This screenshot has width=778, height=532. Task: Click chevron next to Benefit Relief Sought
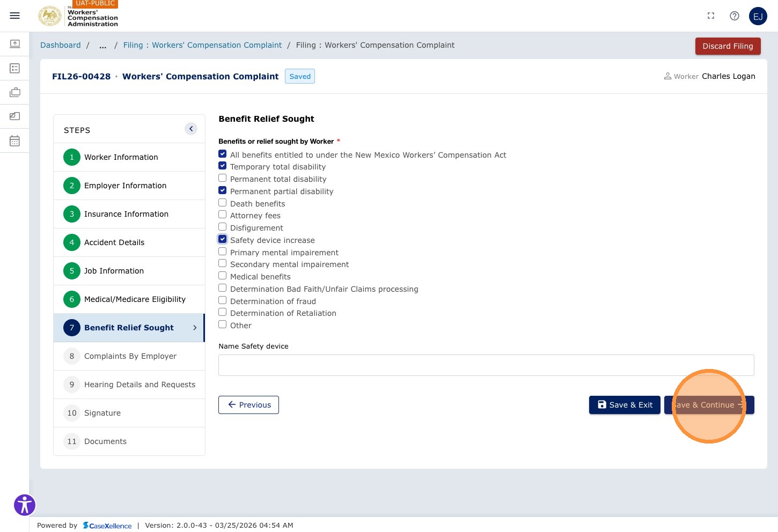click(195, 328)
